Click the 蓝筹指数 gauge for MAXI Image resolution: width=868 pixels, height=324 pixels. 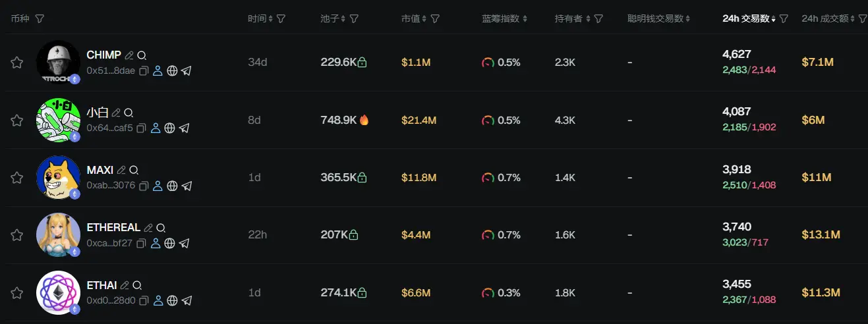(x=488, y=178)
